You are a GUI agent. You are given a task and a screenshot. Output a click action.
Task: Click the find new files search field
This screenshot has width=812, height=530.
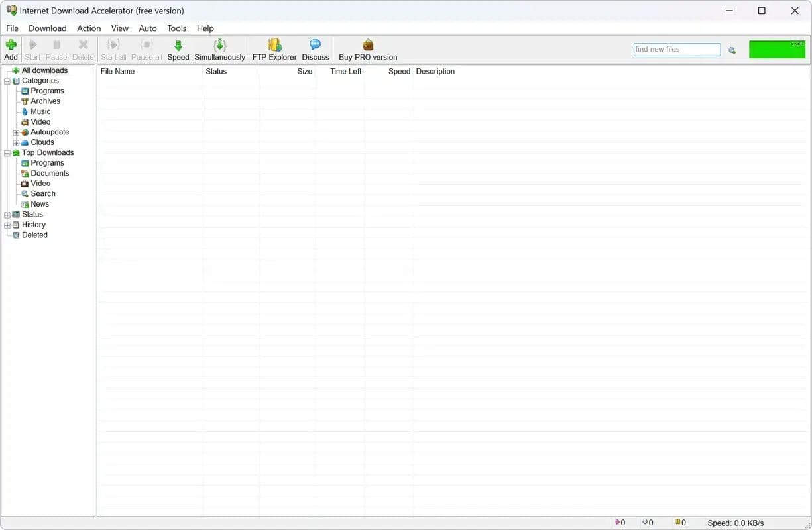(676, 50)
